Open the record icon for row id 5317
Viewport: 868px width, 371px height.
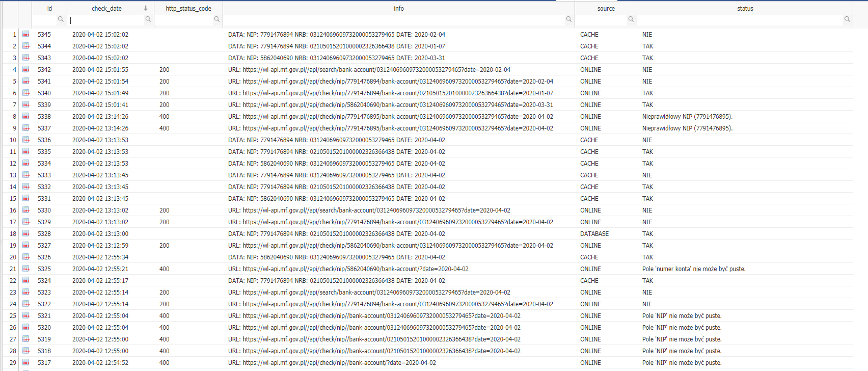click(25, 362)
